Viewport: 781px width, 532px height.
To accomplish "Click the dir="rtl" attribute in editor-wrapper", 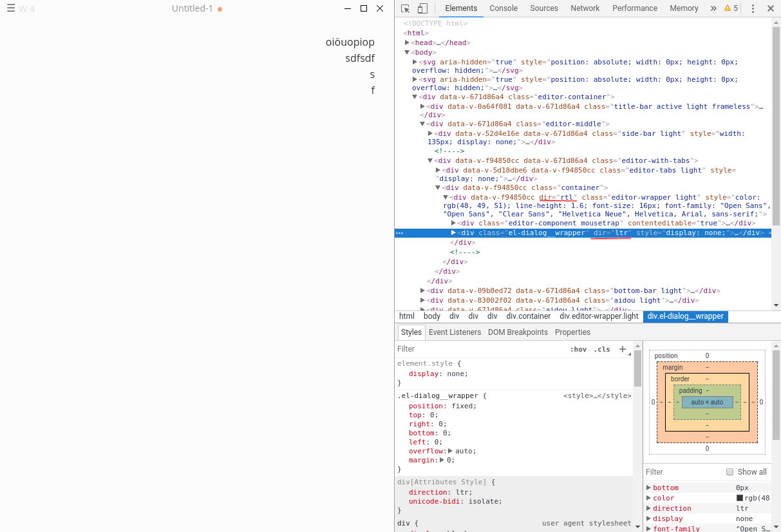I will coord(558,197).
